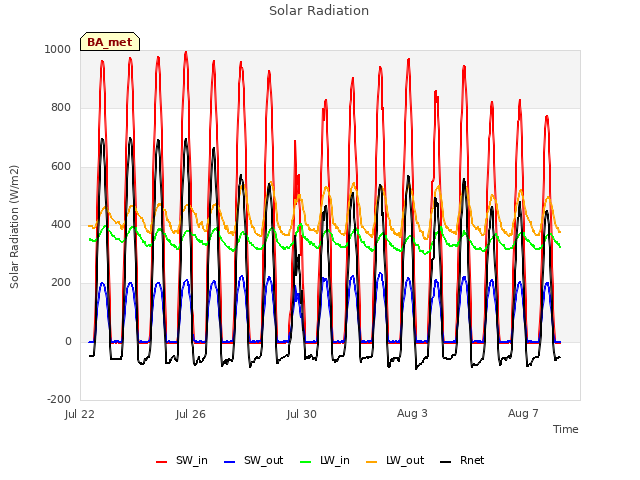Click the Time axis label
The image size is (640, 480).
(x=565, y=429)
